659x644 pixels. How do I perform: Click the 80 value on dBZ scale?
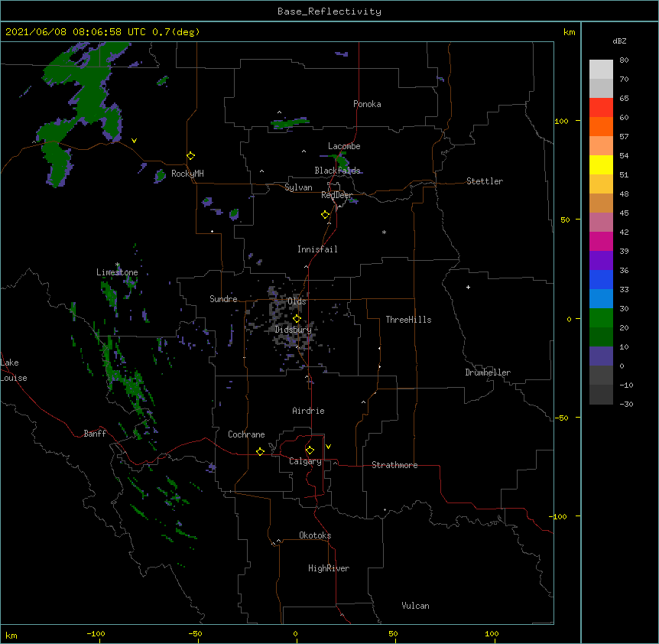624,60
